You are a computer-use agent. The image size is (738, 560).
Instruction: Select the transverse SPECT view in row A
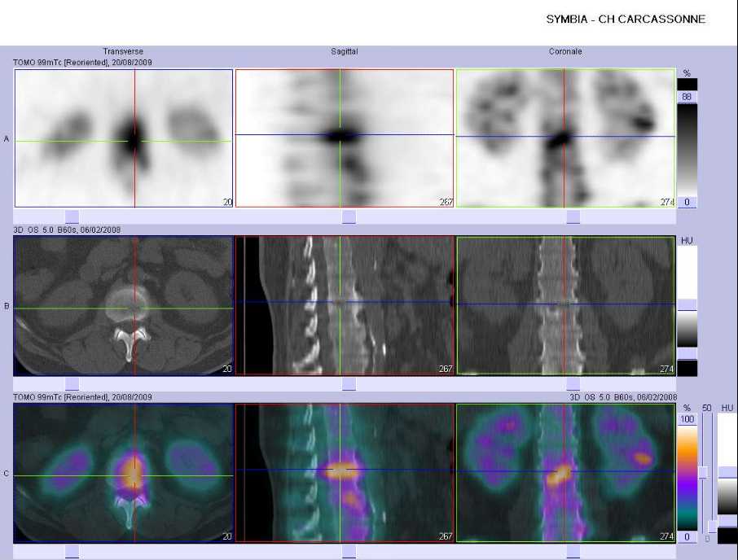[124, 138]
